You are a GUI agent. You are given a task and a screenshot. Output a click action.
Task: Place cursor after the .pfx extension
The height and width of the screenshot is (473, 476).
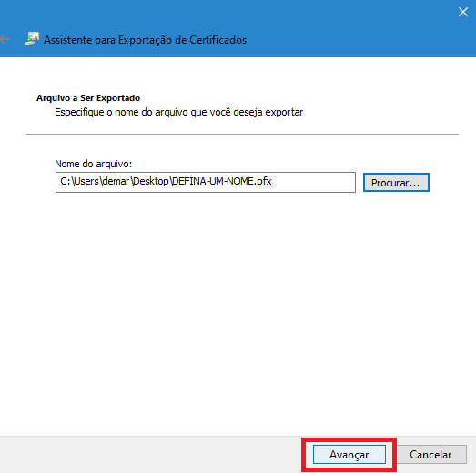[272, 181]
